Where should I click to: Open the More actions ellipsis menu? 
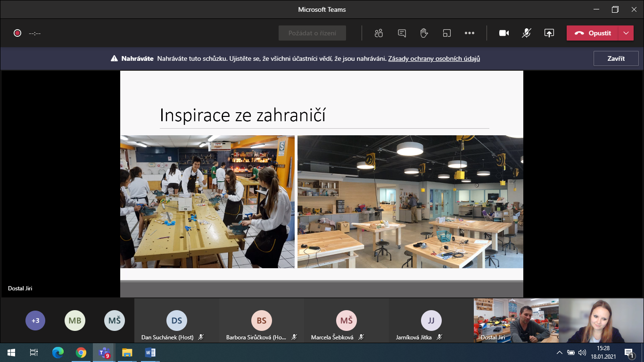[x=469, y=33]
